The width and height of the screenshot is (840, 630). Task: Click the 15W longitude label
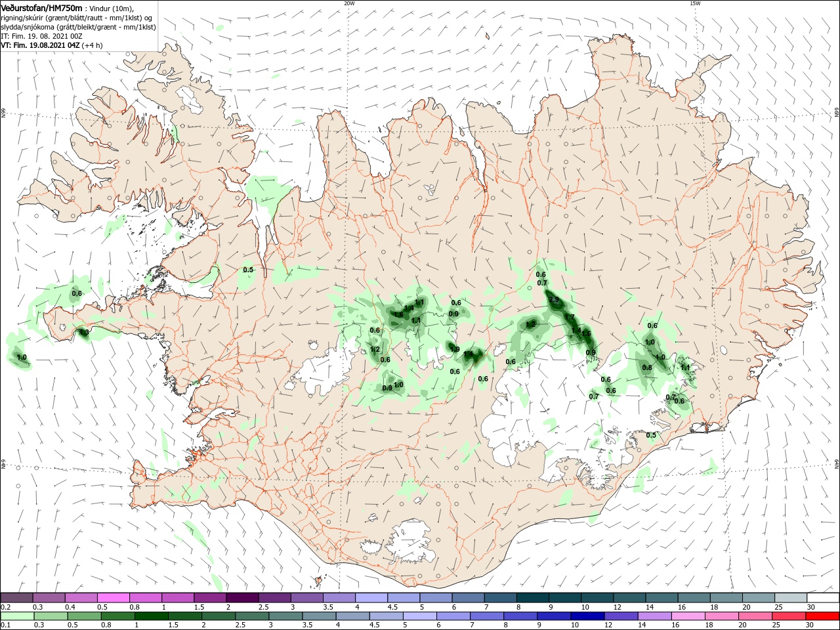coord(695,3)
